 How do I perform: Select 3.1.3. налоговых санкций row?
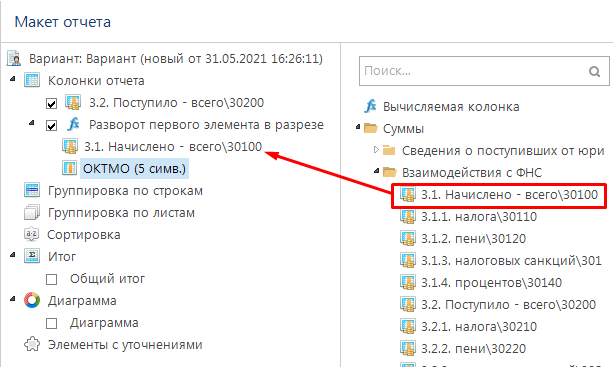point(511,260)
